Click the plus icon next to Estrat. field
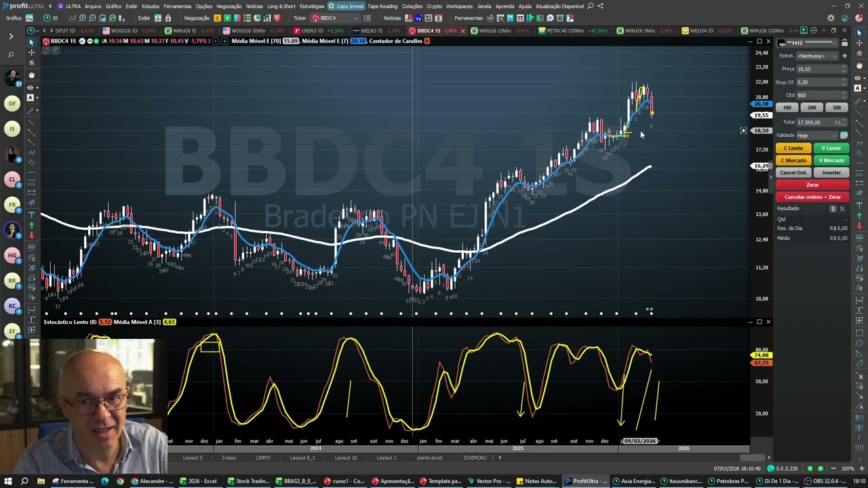The image size is (868, 488). [x=844, y=56]
